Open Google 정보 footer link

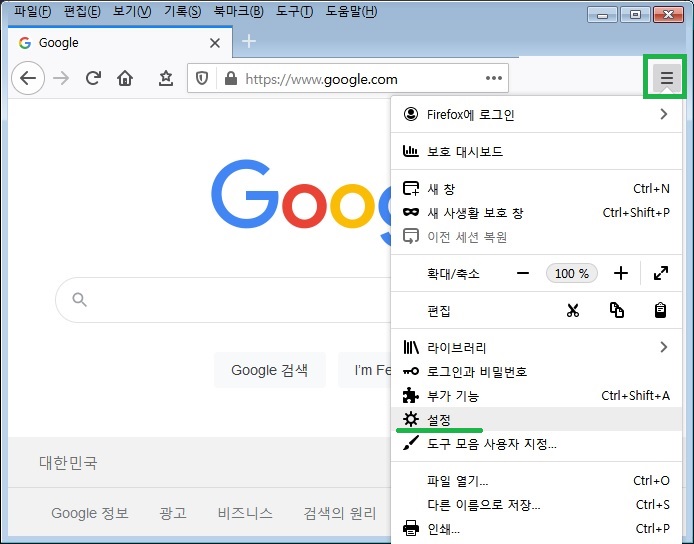pos(90,513)
